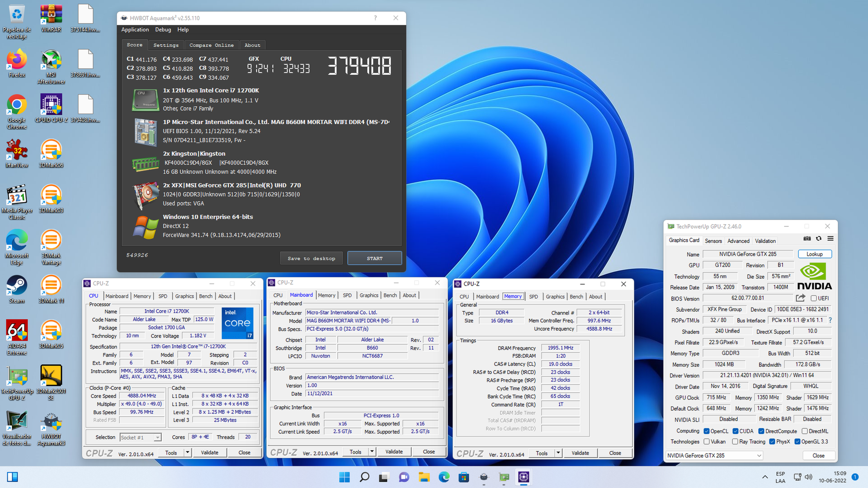This screenshot has width=868, height=488.
Task: Open Windows Start menu on the taskbar
Action: click(x=344, y=477)
